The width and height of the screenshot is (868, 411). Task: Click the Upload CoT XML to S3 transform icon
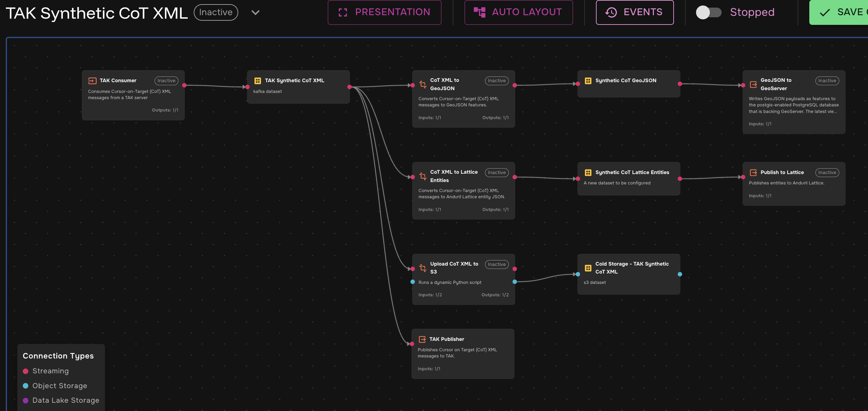pos(423,268)
